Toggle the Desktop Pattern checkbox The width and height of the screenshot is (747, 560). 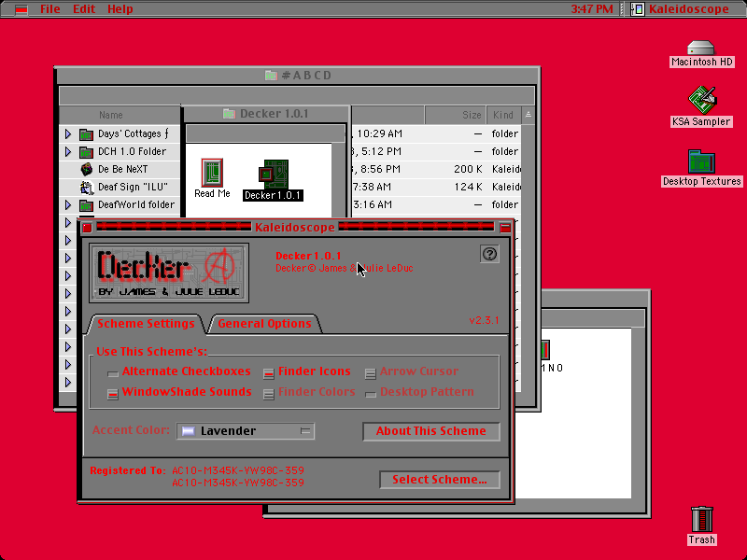(x=370, y=394)
